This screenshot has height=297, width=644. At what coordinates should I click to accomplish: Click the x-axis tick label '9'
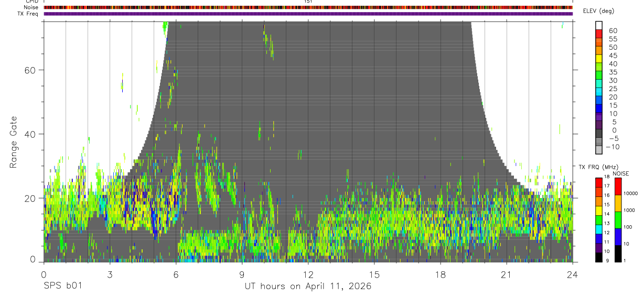tap(242, 275)
